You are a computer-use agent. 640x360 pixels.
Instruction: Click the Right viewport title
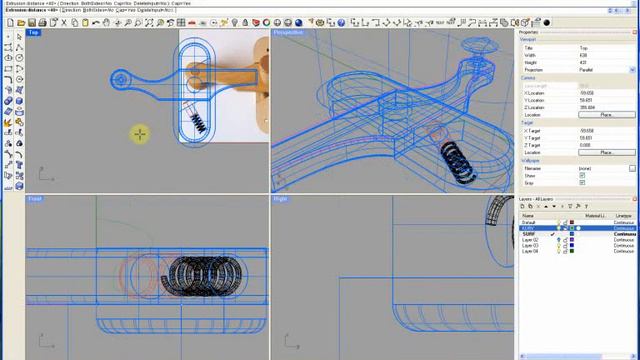280,199
